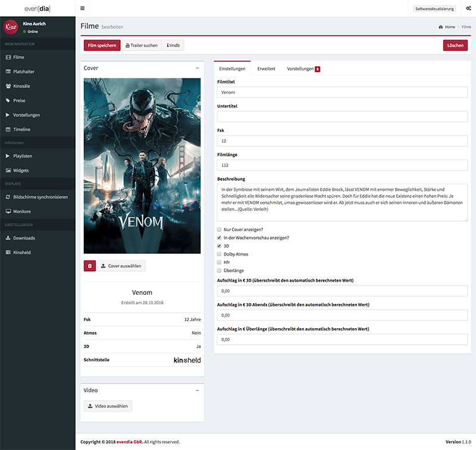Uncheck the 3D checkbox

[x=219, y=246]
